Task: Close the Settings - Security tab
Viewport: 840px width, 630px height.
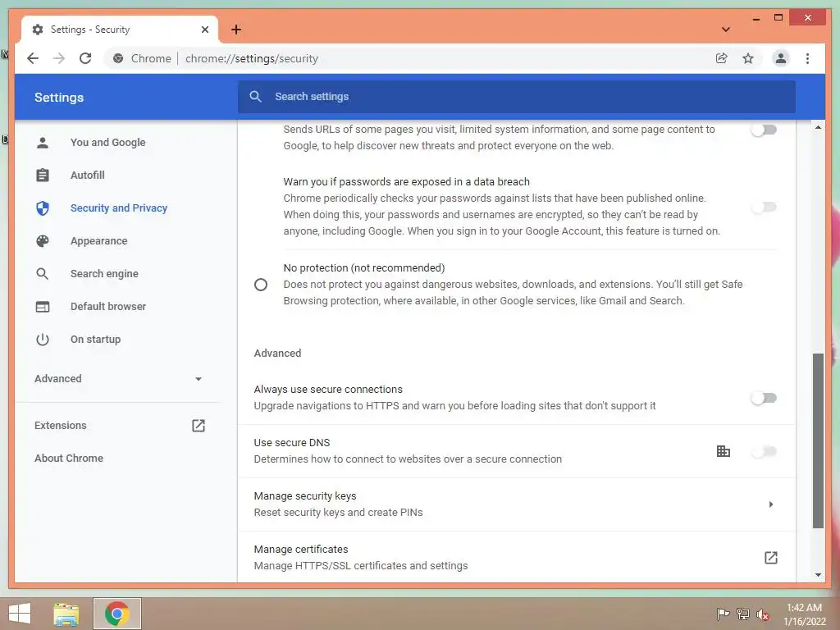Action: click(x=204, y=30)
